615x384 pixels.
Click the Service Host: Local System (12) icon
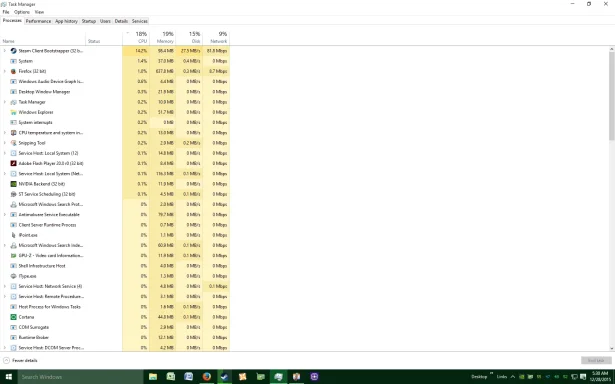click(x=13, y=153)
